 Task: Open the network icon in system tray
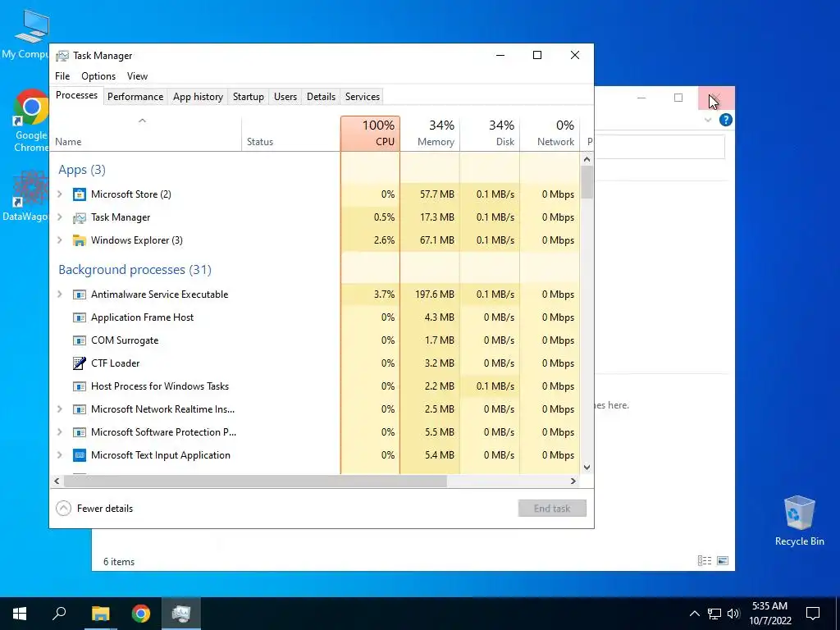714,614
